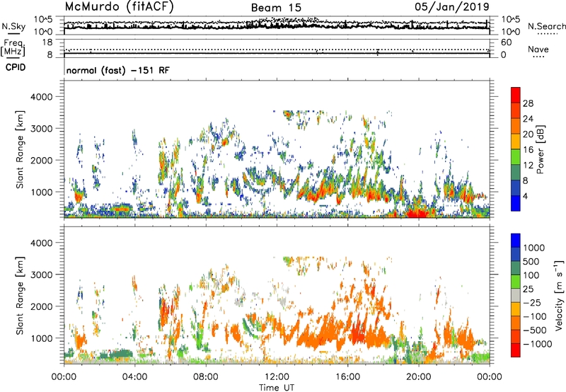Click the '08:00' time axis label

[x=206, y=377]
